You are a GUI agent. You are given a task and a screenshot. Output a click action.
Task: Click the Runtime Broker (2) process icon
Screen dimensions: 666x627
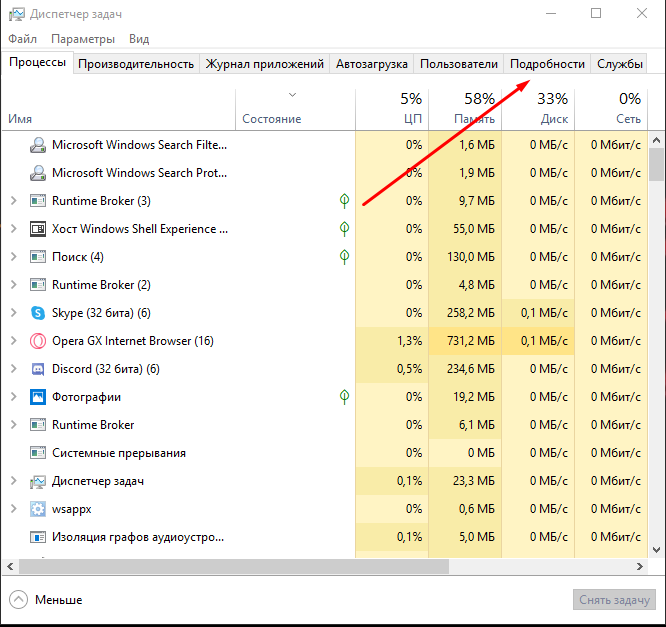pos(38,285)
